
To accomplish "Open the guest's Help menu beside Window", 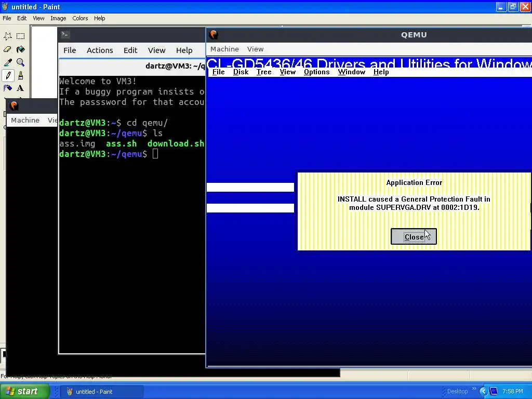I will pos(381,72).
